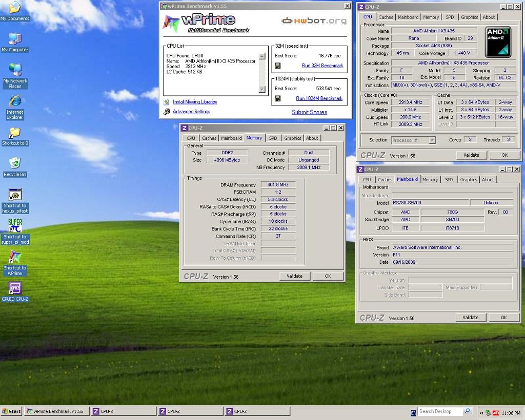Click Submit Scores link in wPrime

(309, 112)
